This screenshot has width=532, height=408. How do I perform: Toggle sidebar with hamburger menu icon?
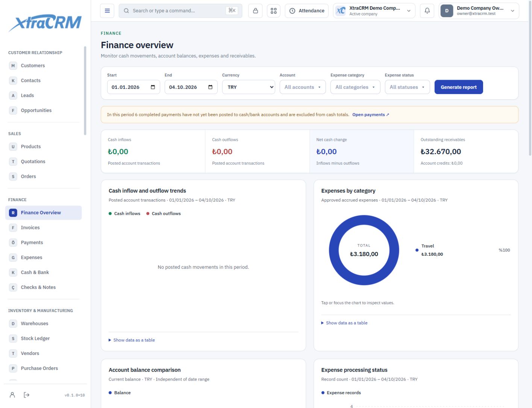107,11
